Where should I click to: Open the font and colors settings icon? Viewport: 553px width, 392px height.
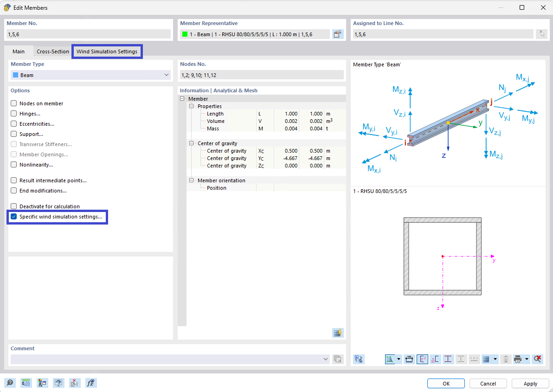pos(42,383)
